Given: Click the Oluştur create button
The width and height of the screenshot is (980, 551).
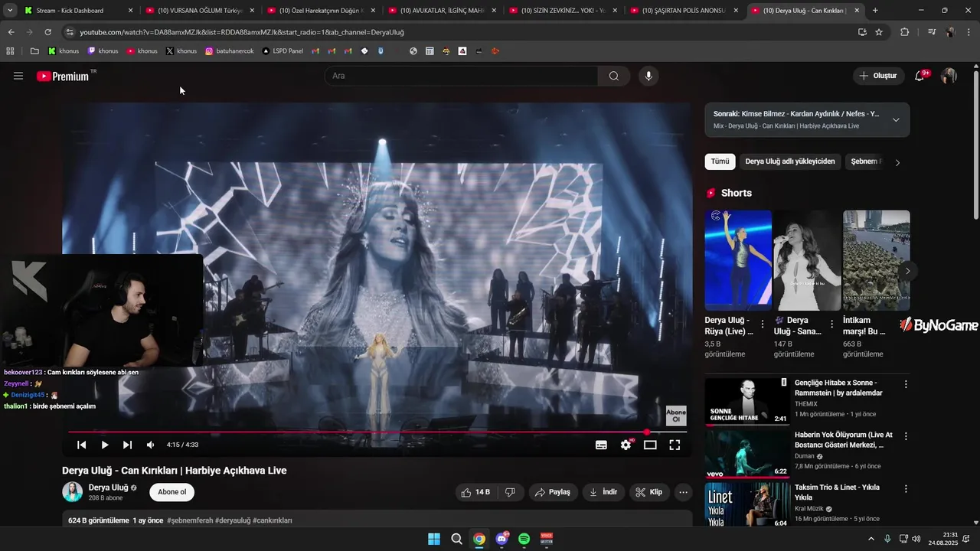Looking at the screenshot, I should pyautogui.click(x=879, y=76).
